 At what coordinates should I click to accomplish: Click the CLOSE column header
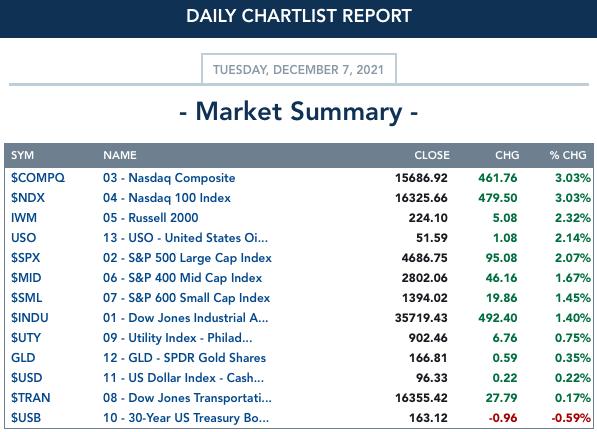coord(432,155)
